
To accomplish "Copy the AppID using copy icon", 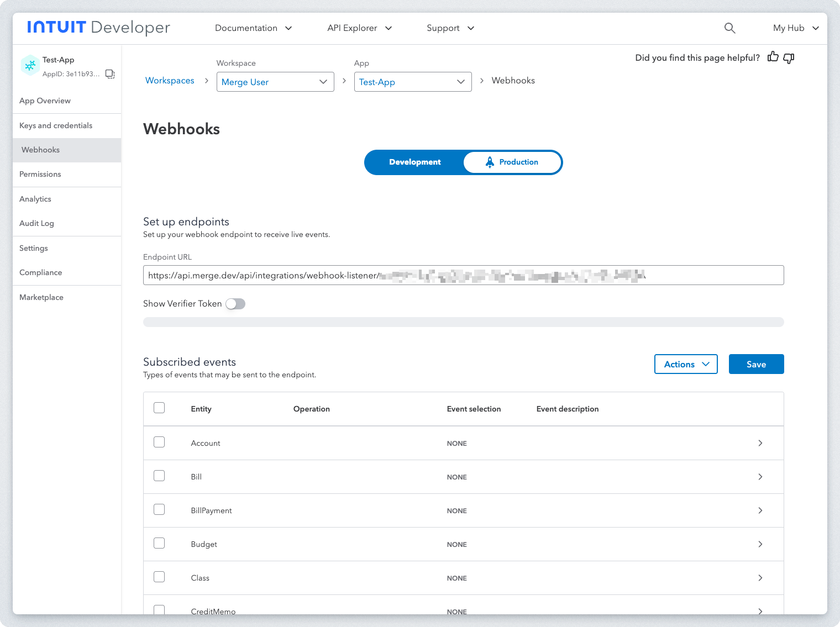I will (110, 74).
